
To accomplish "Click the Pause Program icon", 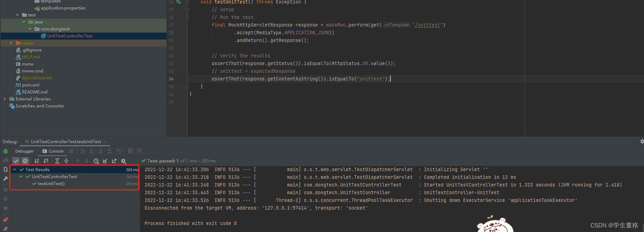I will pyautogui.click(x=6, y=199).
